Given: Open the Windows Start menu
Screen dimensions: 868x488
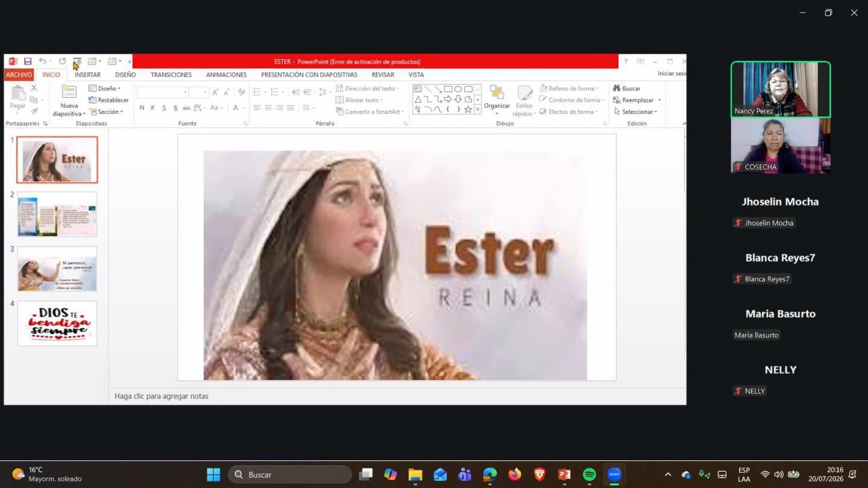Looking at the screenshot, I should click(x=213, y=475).
